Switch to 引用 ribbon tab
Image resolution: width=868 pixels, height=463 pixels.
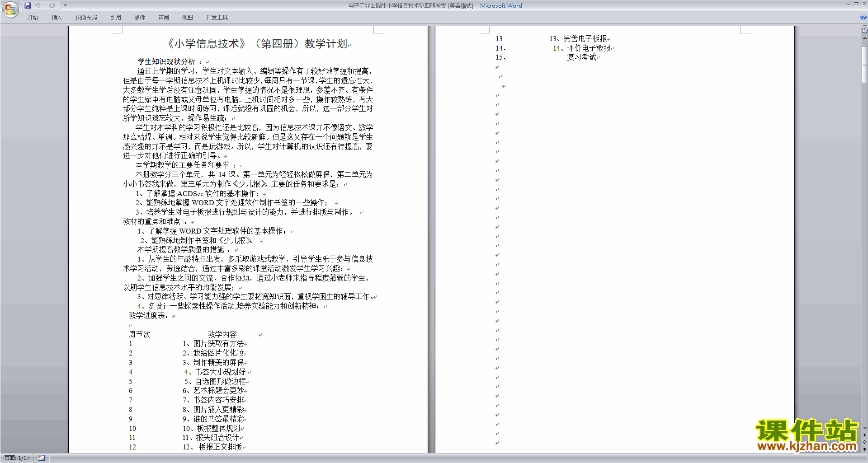click(116, 17)
